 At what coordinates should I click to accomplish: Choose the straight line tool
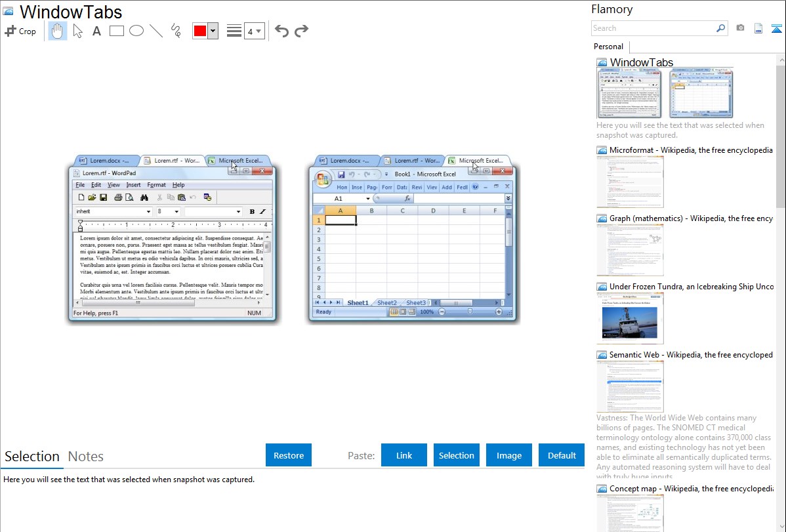point(156,31)
